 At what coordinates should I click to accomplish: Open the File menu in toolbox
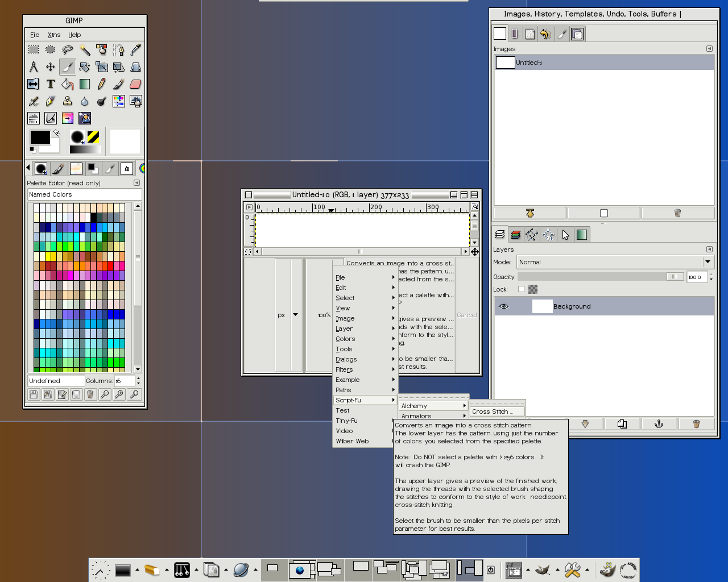tap(35, 35)
